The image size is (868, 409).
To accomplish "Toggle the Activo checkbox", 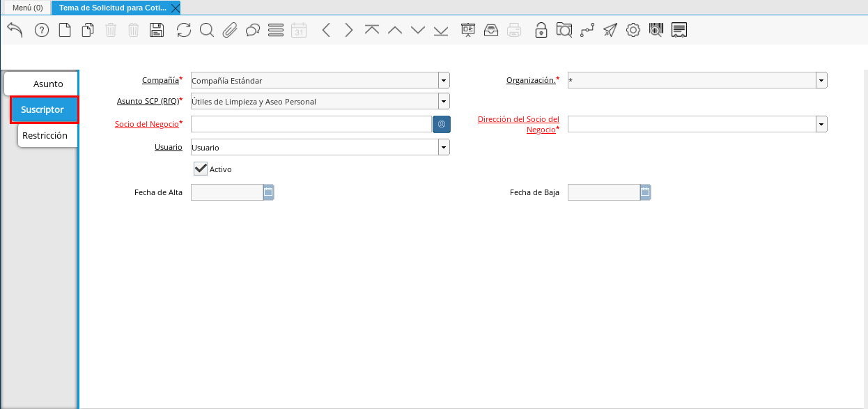I will coord(201,169).
